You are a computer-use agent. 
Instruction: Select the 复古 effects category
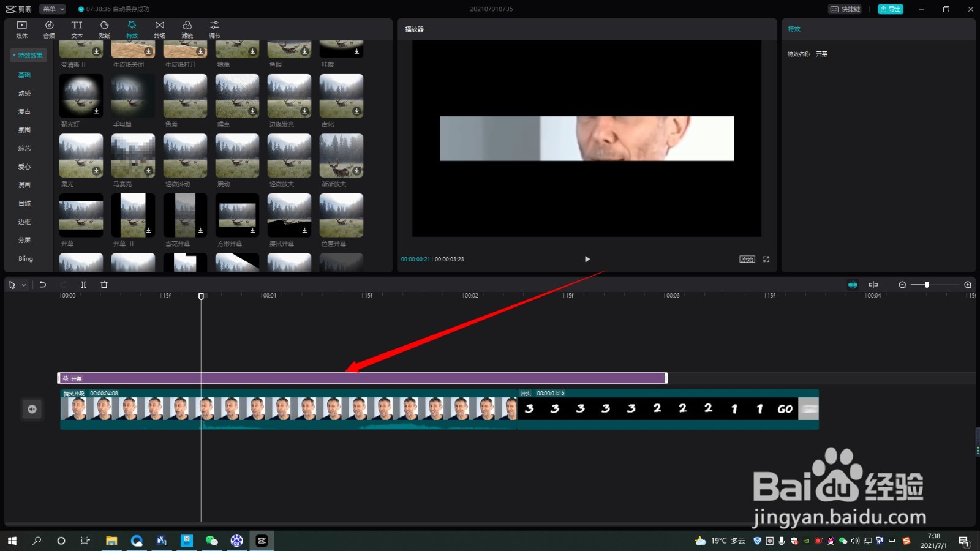point(24,111)
